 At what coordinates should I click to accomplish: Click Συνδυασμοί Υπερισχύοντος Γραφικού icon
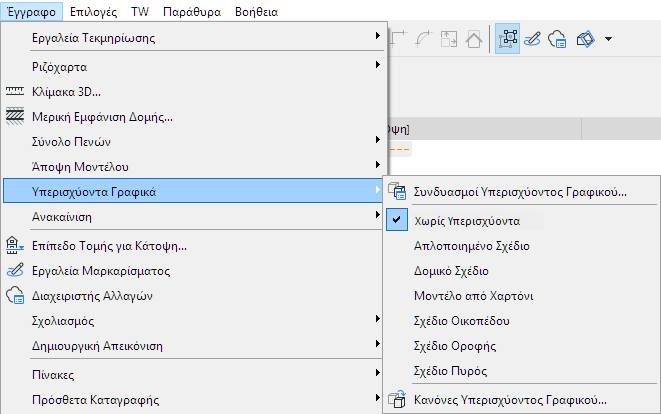397,191
